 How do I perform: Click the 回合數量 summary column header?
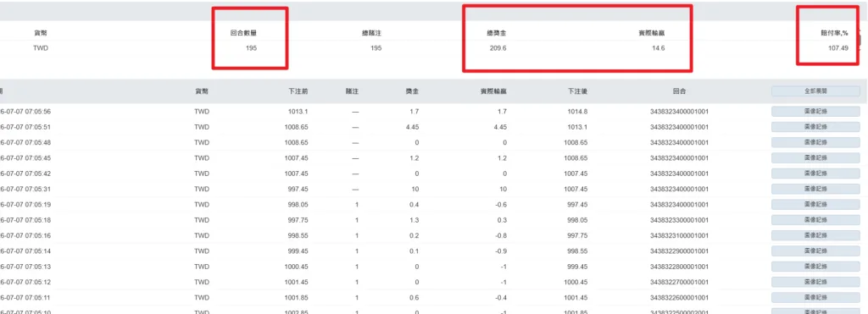[243, 33]
